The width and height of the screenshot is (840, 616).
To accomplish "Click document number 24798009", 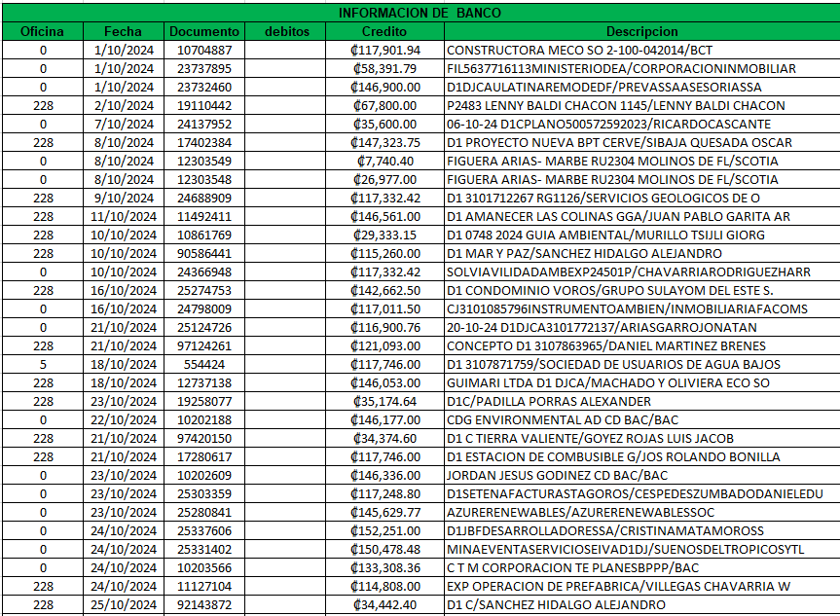I will (204, 309).
